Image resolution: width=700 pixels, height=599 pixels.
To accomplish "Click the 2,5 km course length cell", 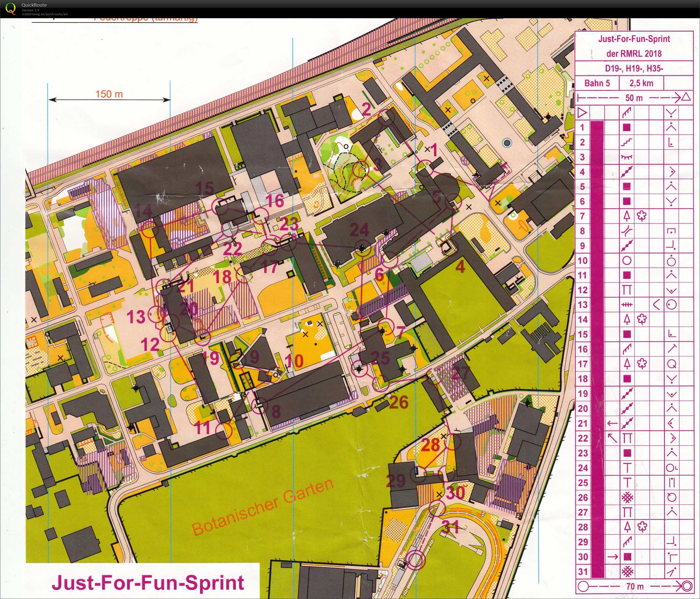I will click(641, 83).
